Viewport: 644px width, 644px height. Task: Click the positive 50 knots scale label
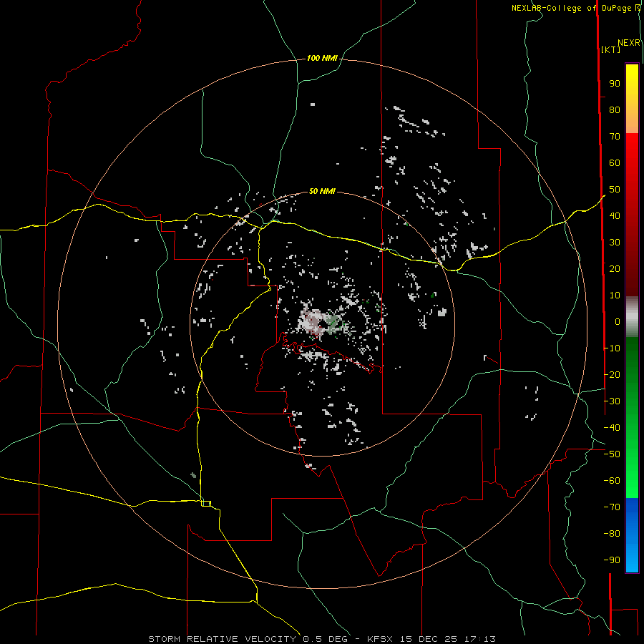[615, 190]
